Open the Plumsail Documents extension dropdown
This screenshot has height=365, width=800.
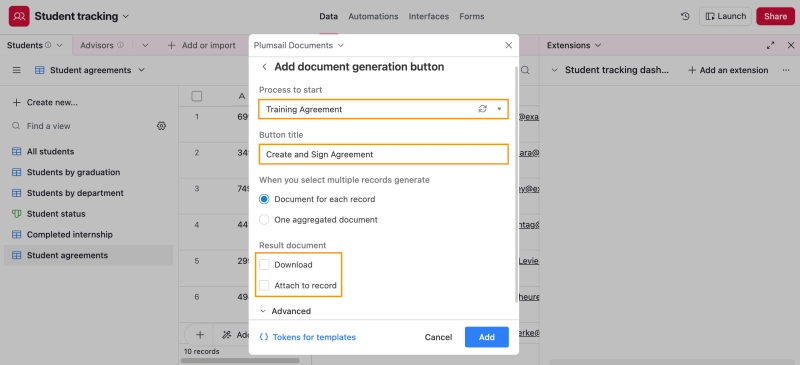click(298, 45)
